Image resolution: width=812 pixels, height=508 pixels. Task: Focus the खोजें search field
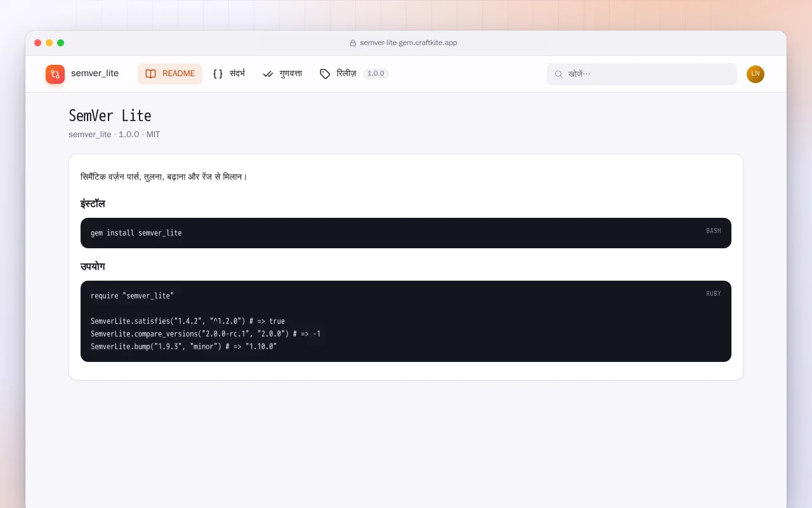tap(642, 74)
